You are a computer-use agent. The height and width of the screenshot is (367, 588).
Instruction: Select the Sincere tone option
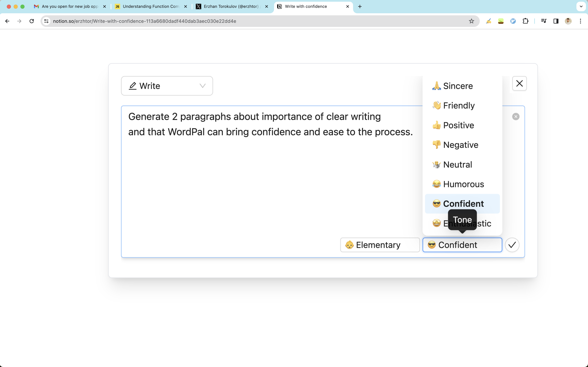point(462,86)
